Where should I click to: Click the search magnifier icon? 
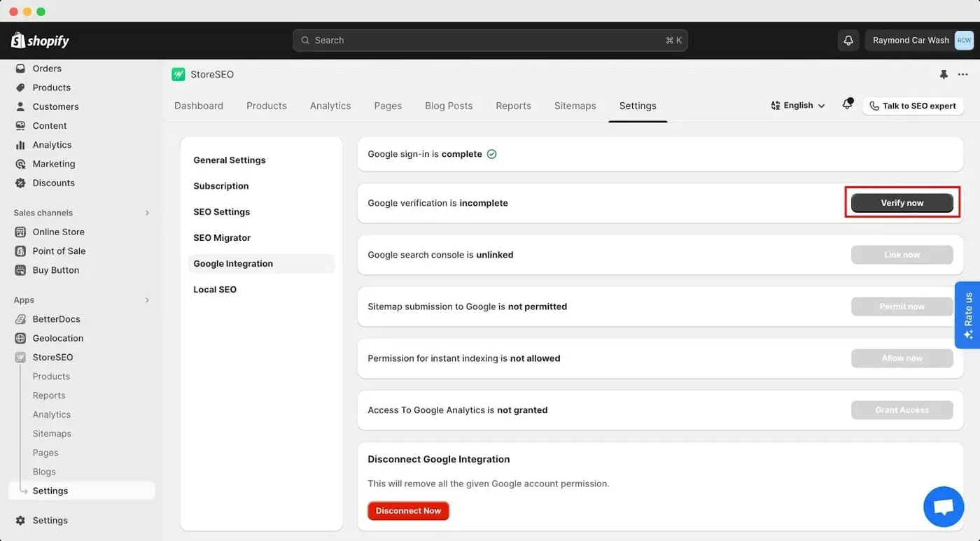coord(305,41)
